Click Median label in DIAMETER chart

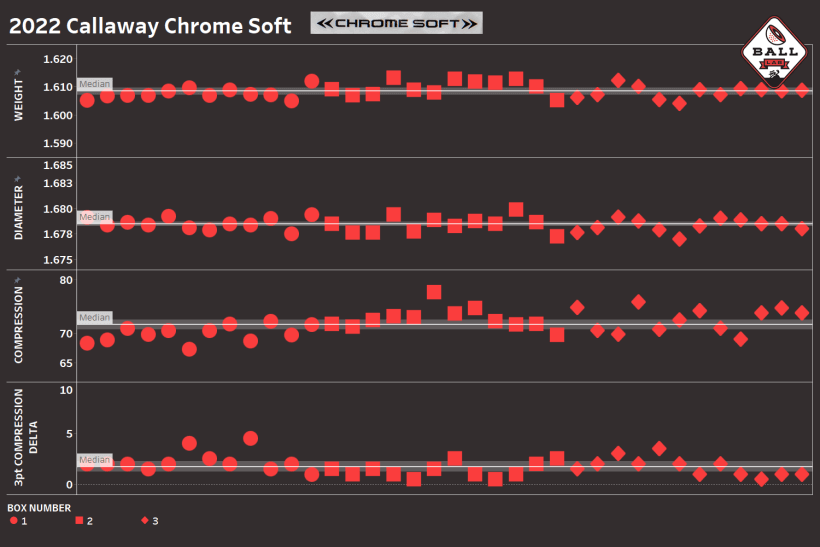point(94,217)
